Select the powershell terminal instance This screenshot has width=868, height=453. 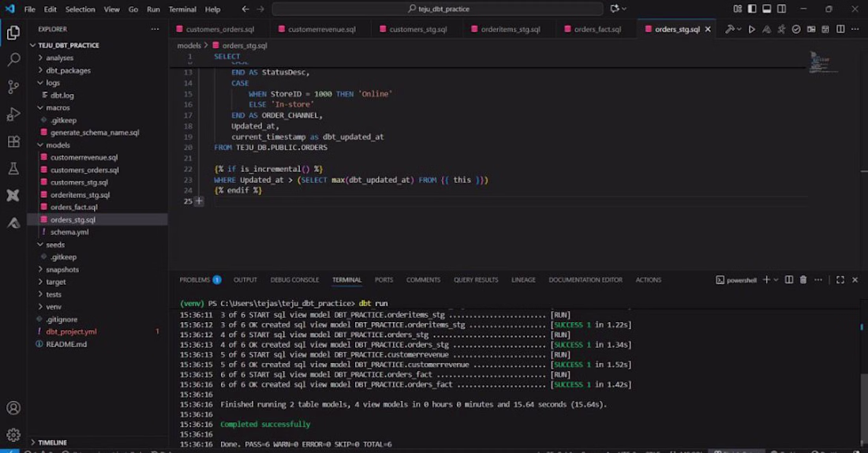click(736, 280)
